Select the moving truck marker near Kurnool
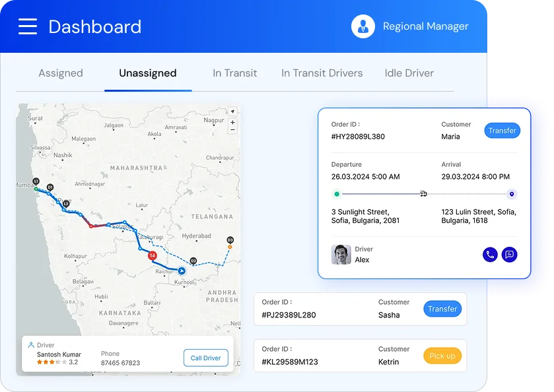The height and width of the screenshot is (392, 554). [x=182, y=271]
